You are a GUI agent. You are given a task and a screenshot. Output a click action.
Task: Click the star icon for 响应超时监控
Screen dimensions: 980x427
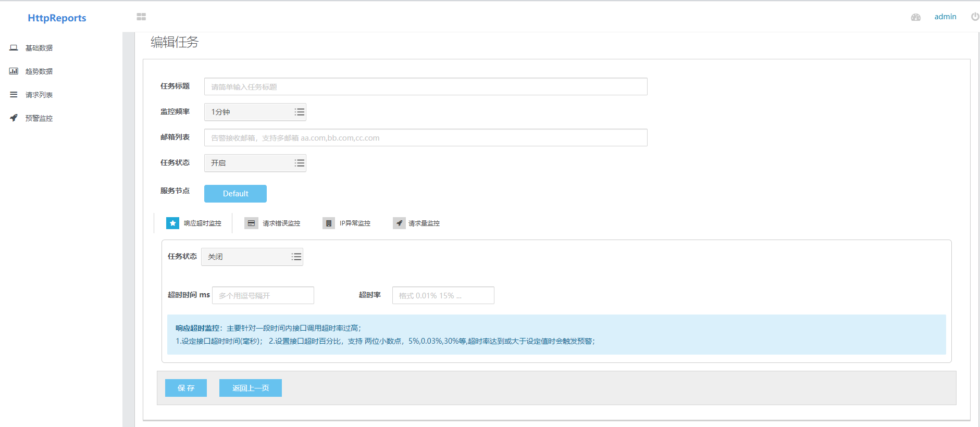(172, 223)
